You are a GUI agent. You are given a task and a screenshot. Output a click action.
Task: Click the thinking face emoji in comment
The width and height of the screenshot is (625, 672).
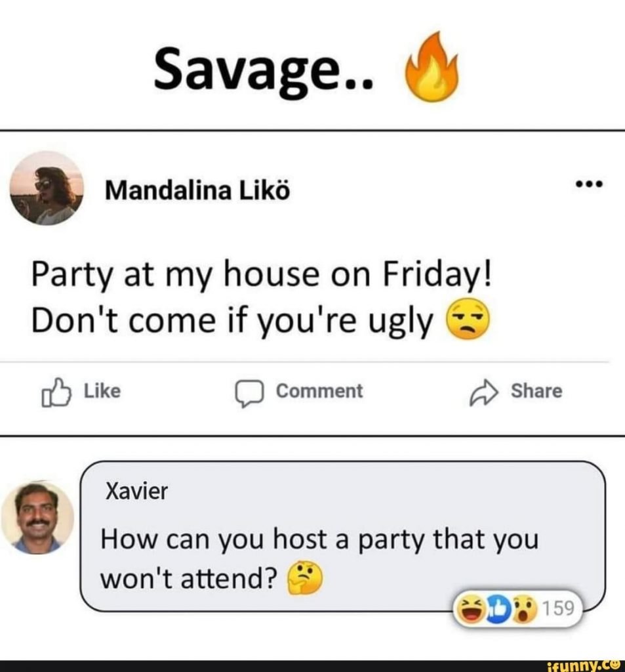pos(304,578)
